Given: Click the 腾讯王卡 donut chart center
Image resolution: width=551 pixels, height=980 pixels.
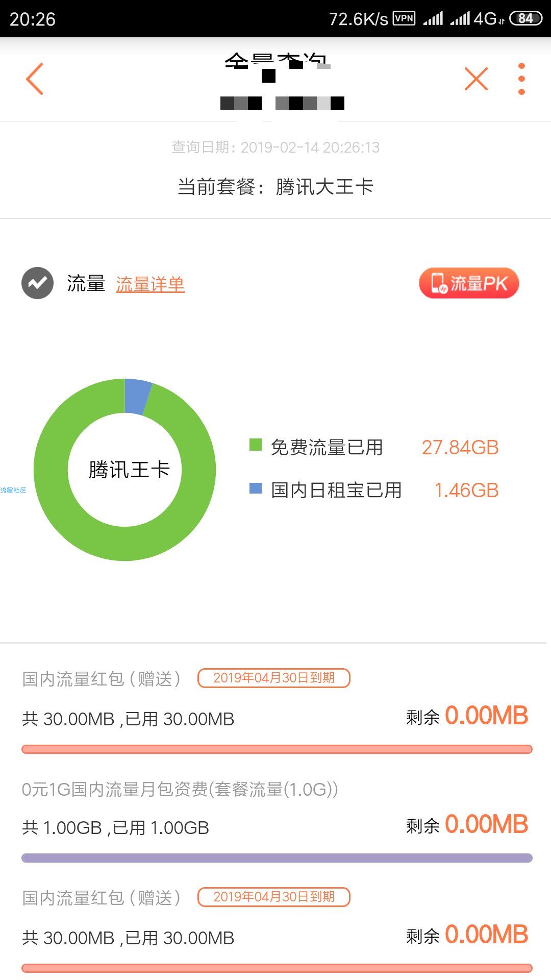Looking at the screenshot, I should [x=129, y=470].
